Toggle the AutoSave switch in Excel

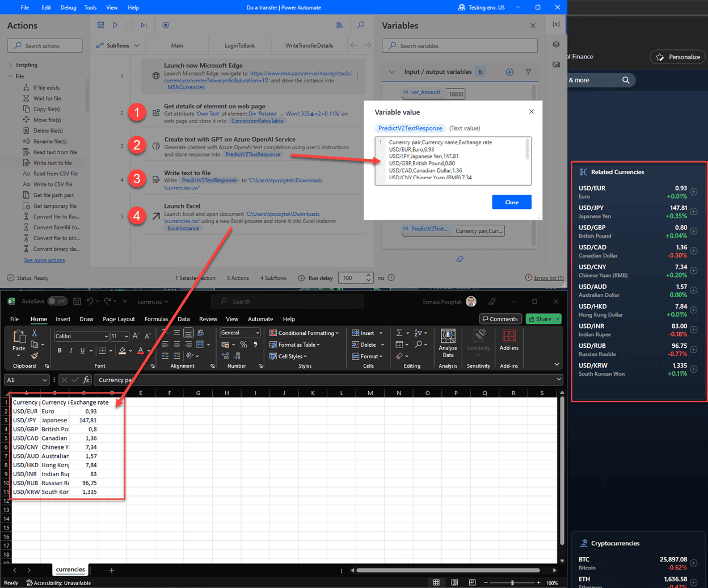pos(57,301)
